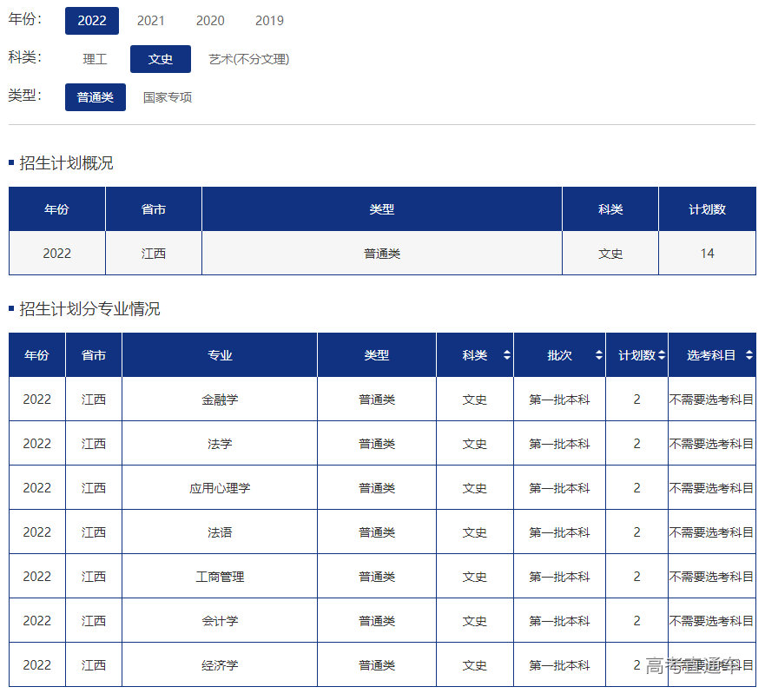Viewport: 765px width, 700px height.
Task: Sort by 科类 column arrows
Action: point(506,355)
